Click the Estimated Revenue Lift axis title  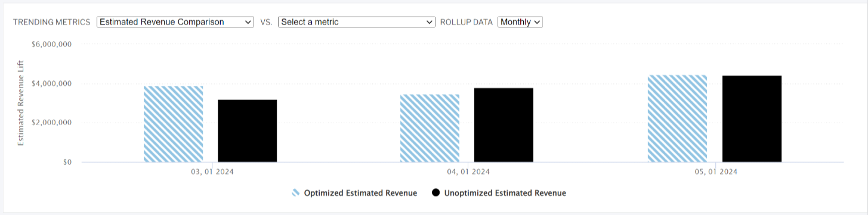[x=20, y=102]
